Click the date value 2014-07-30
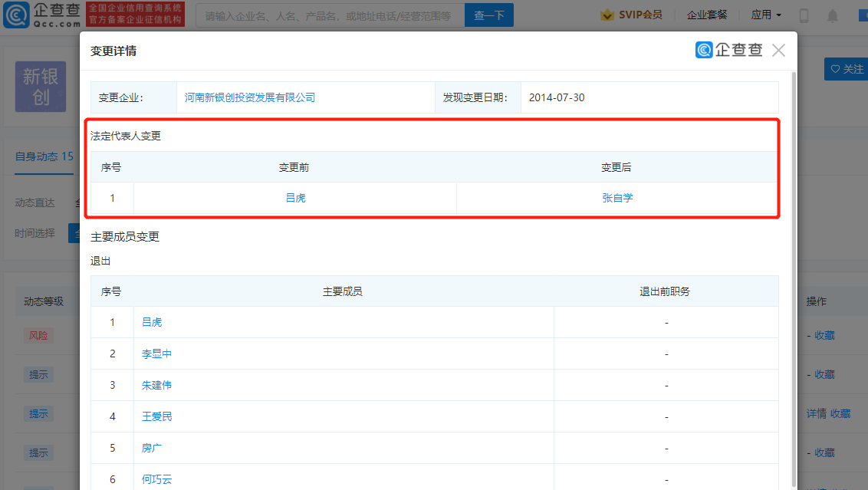The image size is (868, 490). [557, 97]
